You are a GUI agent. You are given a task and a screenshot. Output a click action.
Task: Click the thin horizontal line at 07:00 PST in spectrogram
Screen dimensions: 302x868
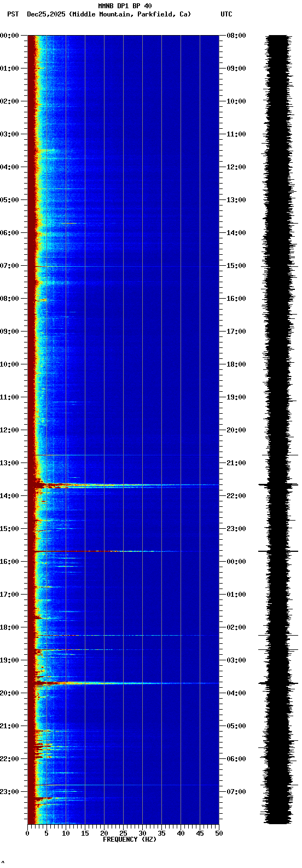point(123,266)
